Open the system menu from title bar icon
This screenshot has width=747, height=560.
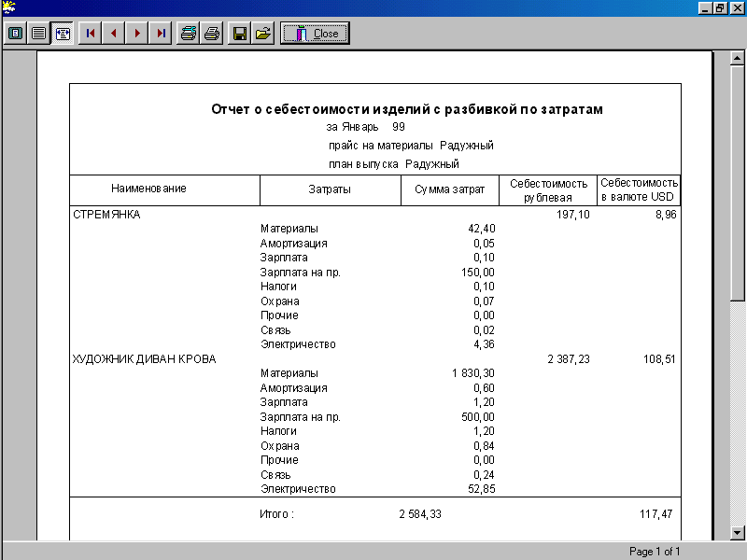tap(8, 7)
